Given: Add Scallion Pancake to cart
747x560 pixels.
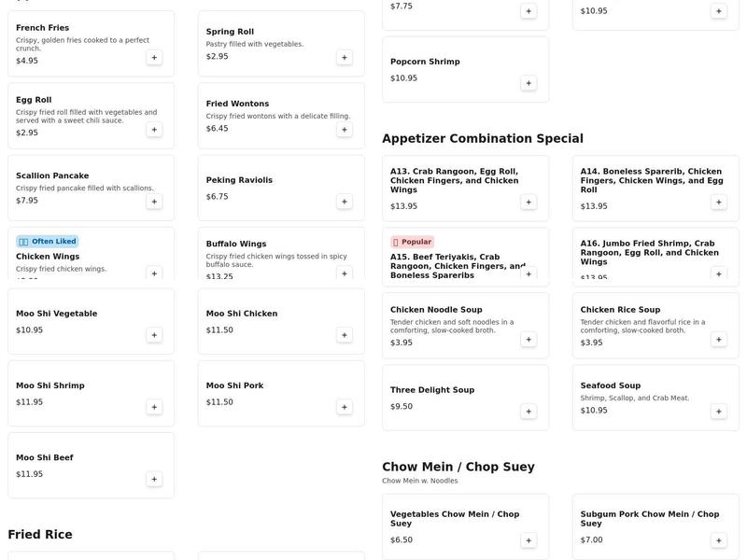Looking at the screenshot, I should pos(154,202).
